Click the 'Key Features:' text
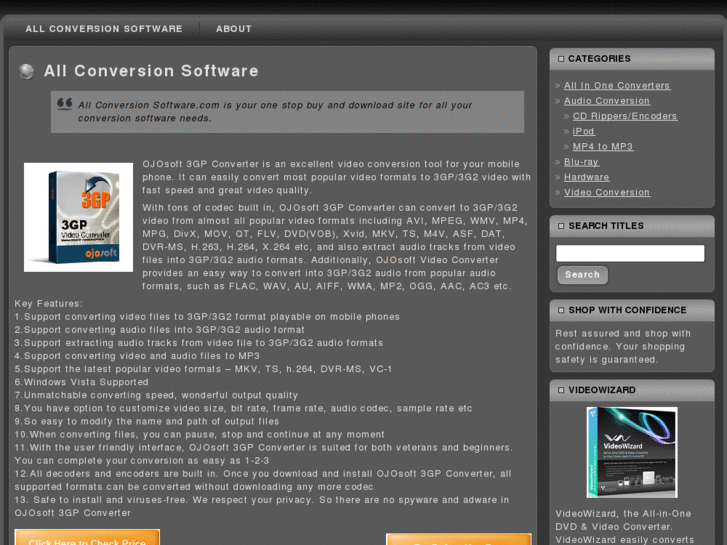 (x=49, y=304)
